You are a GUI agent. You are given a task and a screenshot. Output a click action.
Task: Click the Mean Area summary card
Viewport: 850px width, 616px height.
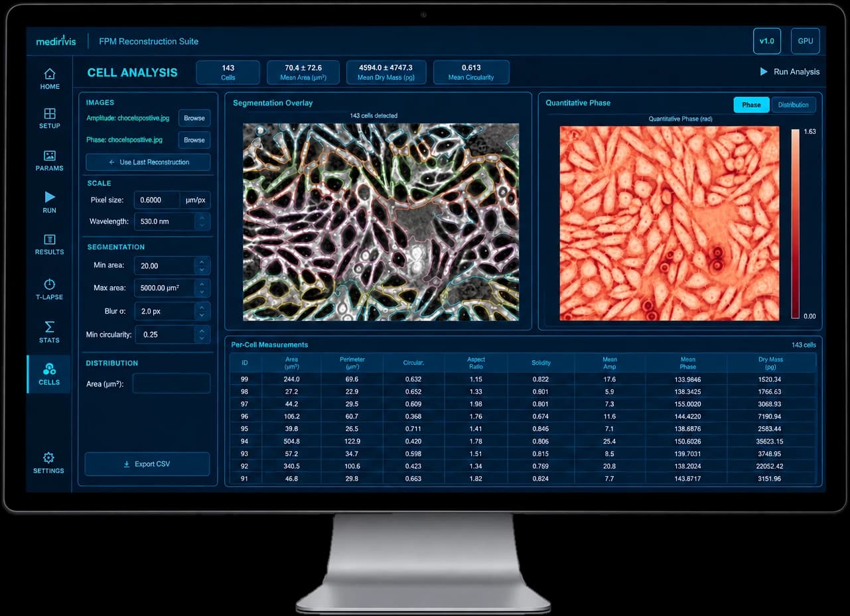tap(303, 72)
